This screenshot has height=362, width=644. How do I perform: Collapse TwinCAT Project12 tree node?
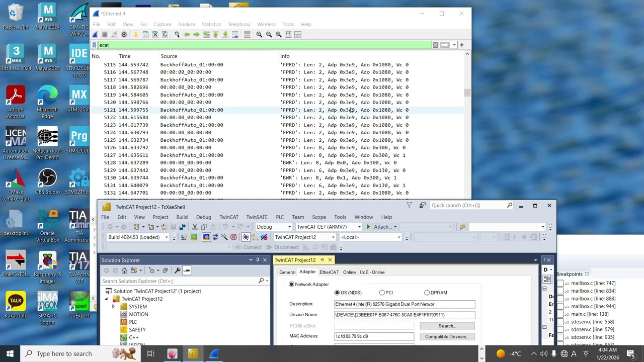(106, 299)
